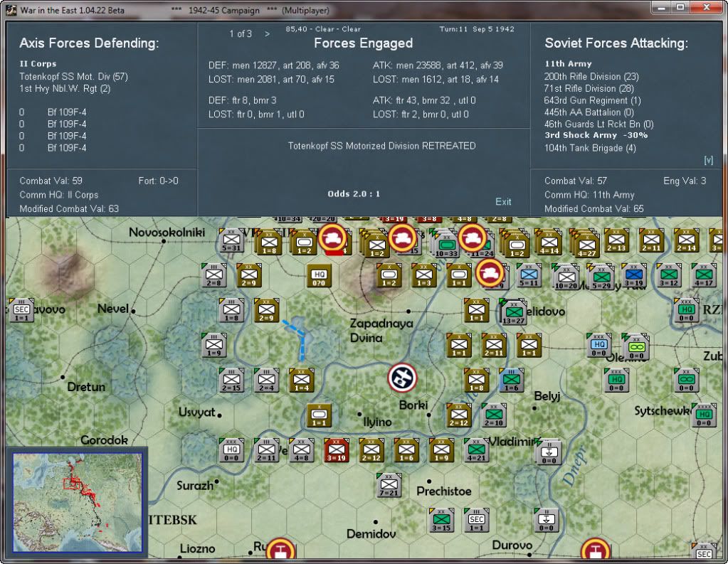
Task: Select the green 5=29 infantry stack
Action: tap(601, 277)
